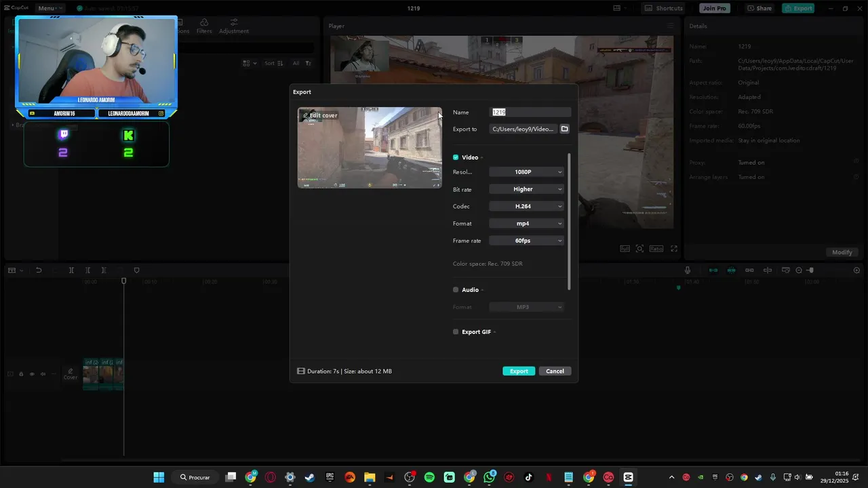Click the media filter funnel icon
This screenshot has height=488, width=868.
309,63
